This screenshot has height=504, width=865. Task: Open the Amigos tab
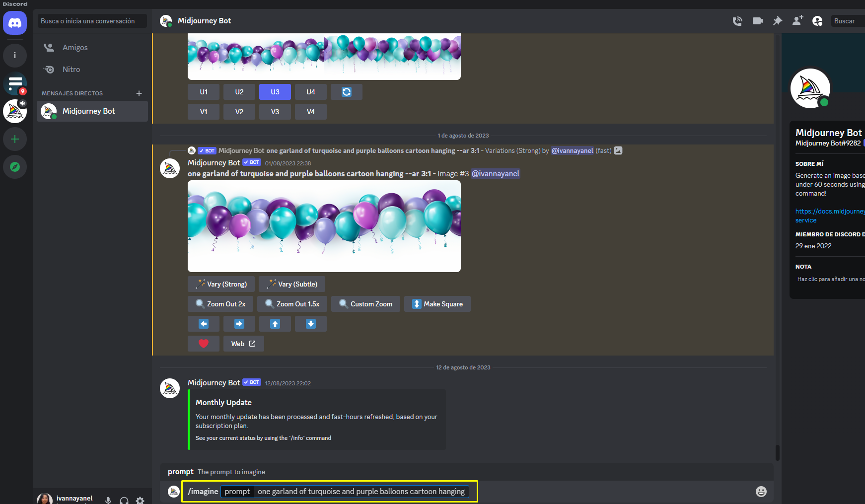coord(75,48)
